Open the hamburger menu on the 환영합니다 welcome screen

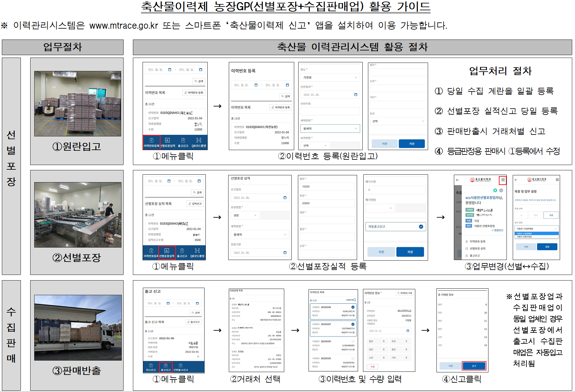(503, 180)
